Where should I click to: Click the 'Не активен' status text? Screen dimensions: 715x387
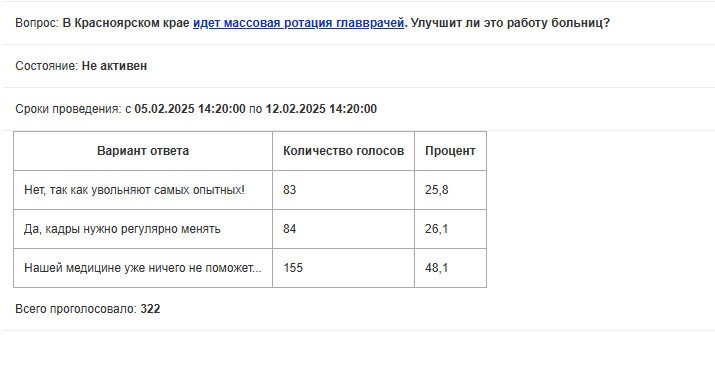tap(114, 66)
